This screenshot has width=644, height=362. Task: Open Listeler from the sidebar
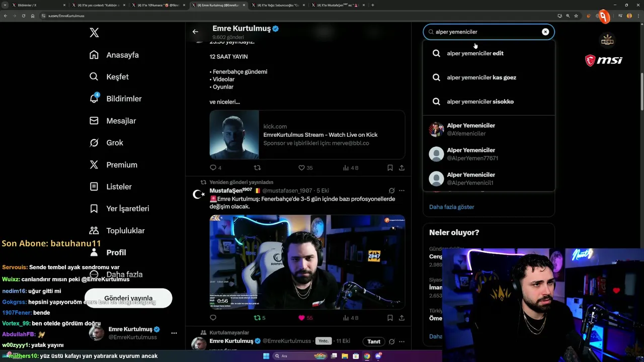[111, 187]
